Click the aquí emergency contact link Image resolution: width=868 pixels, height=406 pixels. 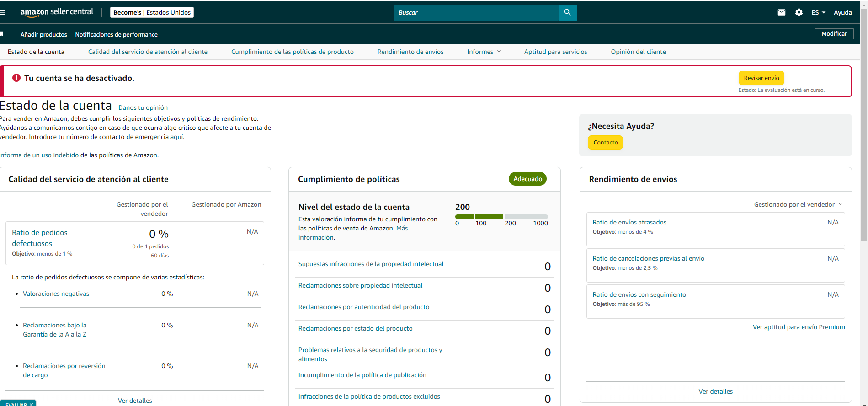tap(176, 137)
